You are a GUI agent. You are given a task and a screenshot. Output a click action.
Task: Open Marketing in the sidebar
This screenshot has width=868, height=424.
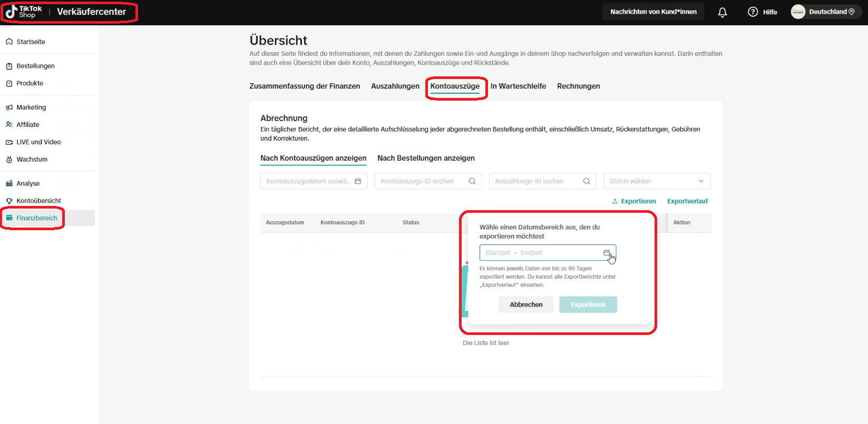(x=31, y=107)
